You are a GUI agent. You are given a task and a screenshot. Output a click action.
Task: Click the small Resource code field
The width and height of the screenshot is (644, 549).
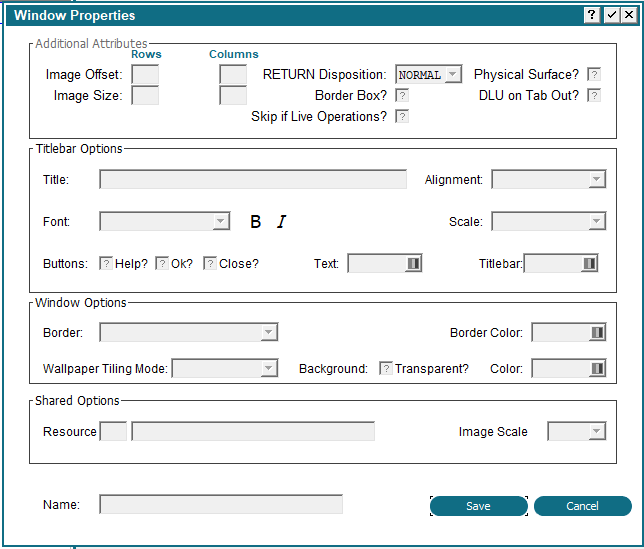[x=113, y=431]
